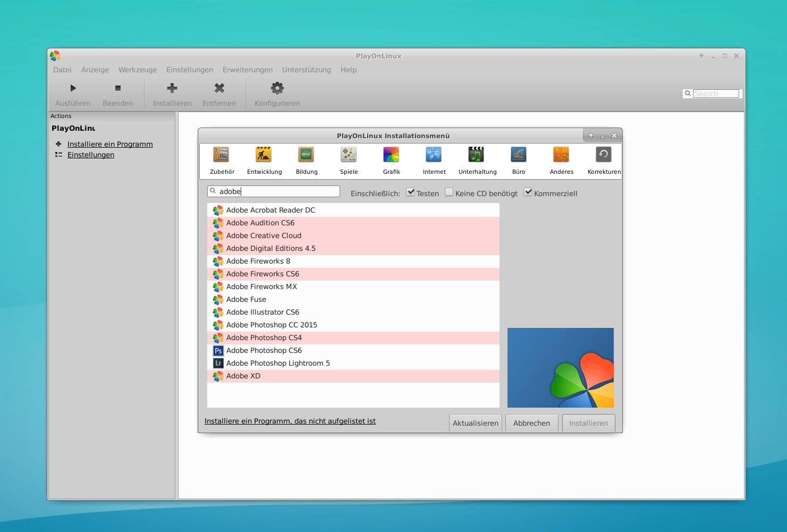The height and width of the screenshot is (532, 787).
Task: Click the main window Search field
Action: pyautogui.click(x=716, y=94)
